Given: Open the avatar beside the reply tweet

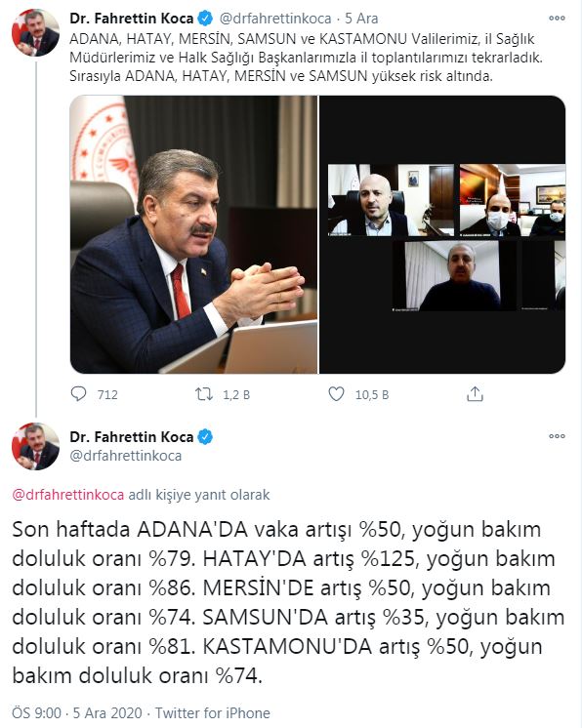Looking at the screenshot, I should coord(36,446).
